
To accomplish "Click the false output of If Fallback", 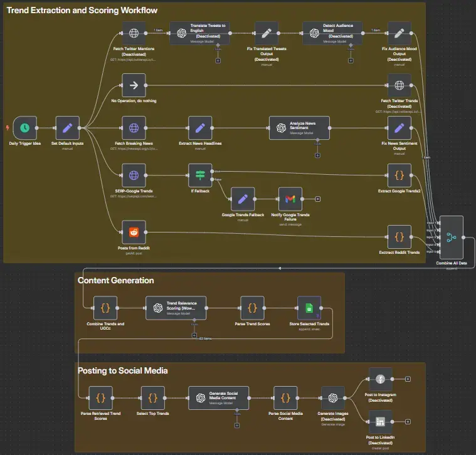I will coord(212,179).
